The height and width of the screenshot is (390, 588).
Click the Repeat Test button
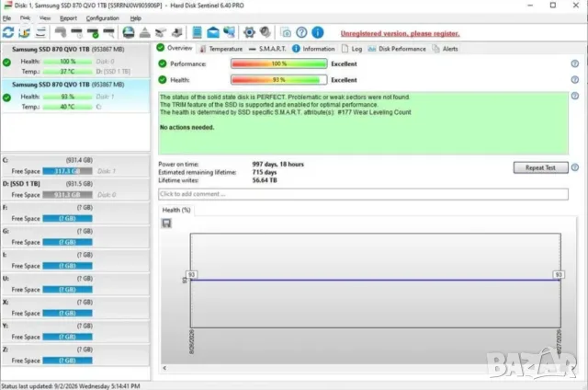tap(541, 167)
